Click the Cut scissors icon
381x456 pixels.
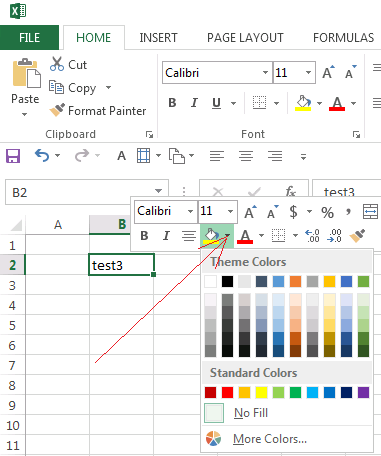[57, 64]
